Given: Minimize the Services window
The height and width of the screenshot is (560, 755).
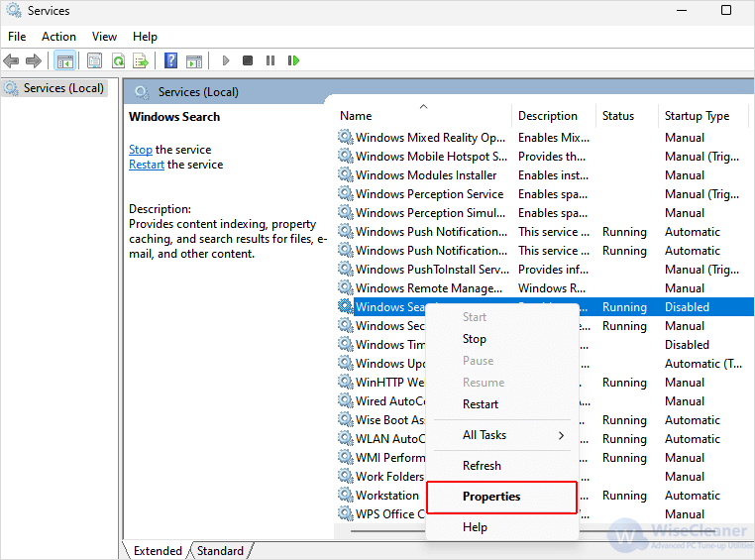Looking at the screenshot, I should tap(682, 10).
